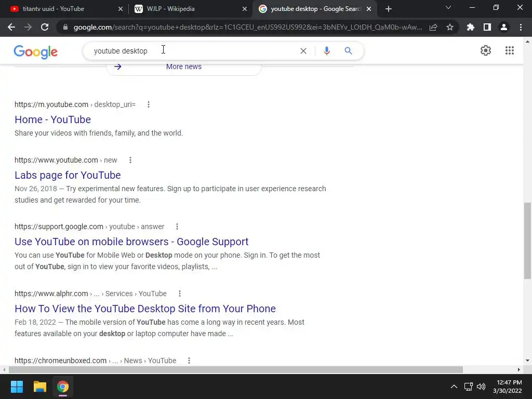Open Google apps grid
This screenshot has height=399, width=532.
pyautogui.click(x=510, y=50)
